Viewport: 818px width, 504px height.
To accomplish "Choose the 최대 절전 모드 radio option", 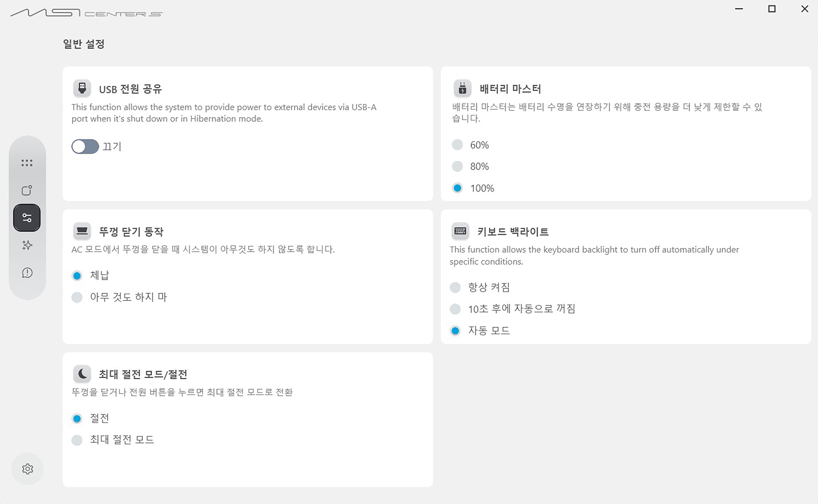I will [x=77, y=440].
